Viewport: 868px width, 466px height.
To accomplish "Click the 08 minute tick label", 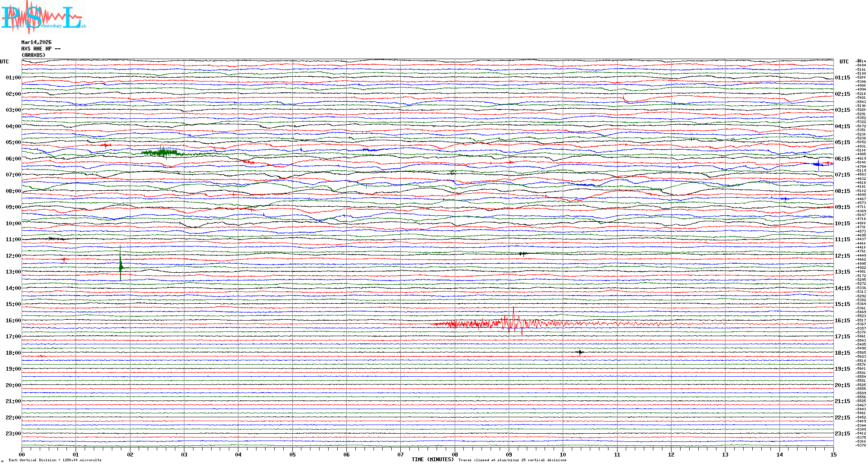I will 455,455.
